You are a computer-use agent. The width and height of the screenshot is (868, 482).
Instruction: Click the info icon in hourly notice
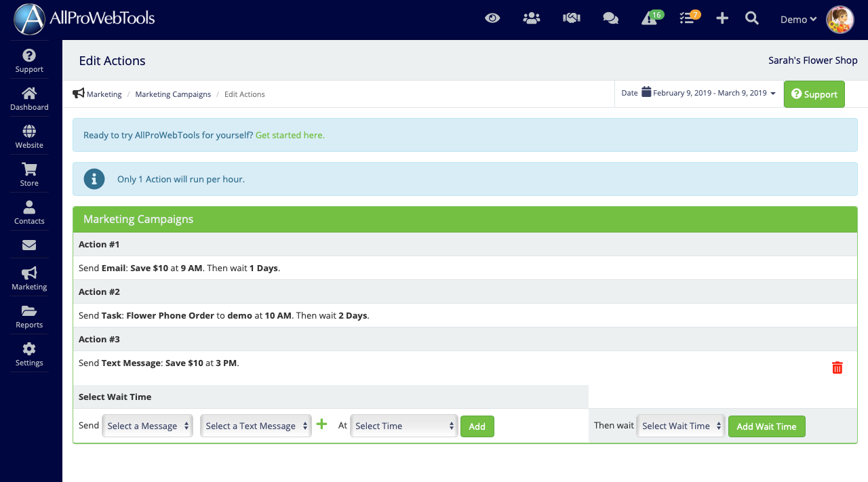point(94,179)
